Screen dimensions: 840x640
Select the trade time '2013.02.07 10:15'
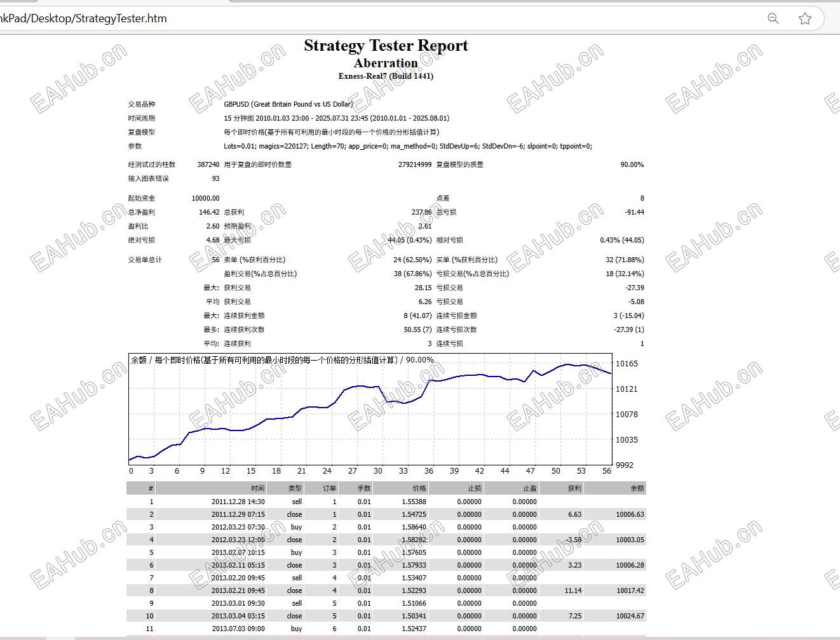238,552
